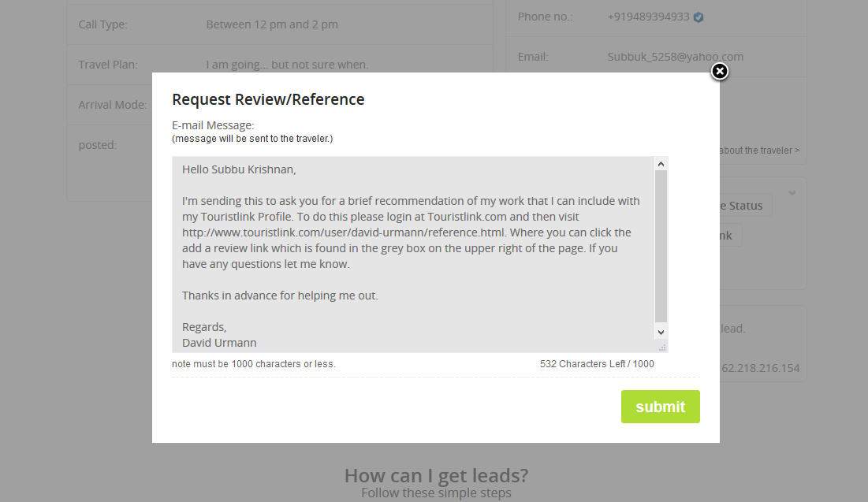Click the partially hidden Status button
This screenshot has width=868, height=502.
[x=745, y=206]
